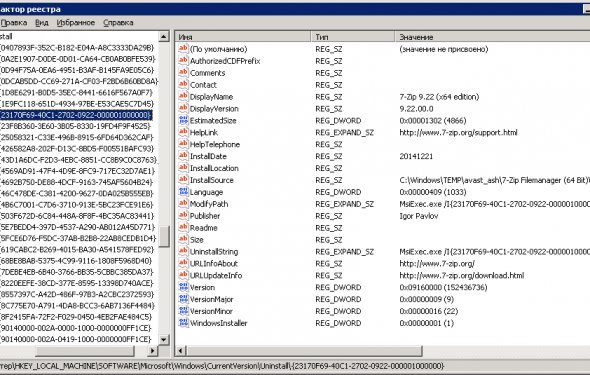Select the DisplayName value icon
590x375 pixels.
point(183,97)
